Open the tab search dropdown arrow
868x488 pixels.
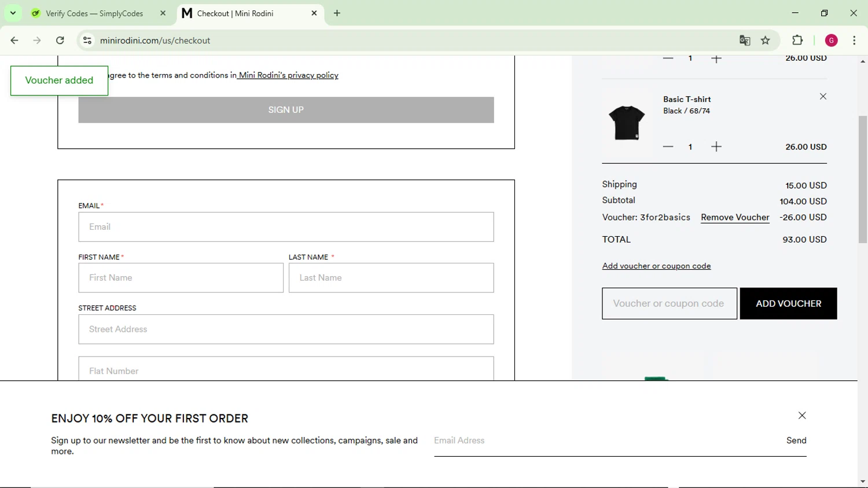pyautogui.click(x=13, y=13)
